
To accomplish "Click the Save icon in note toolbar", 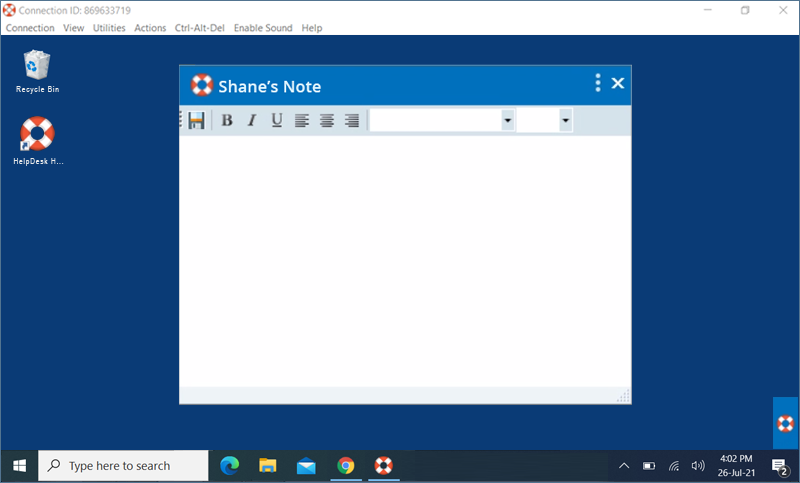I will pos(196,121).
